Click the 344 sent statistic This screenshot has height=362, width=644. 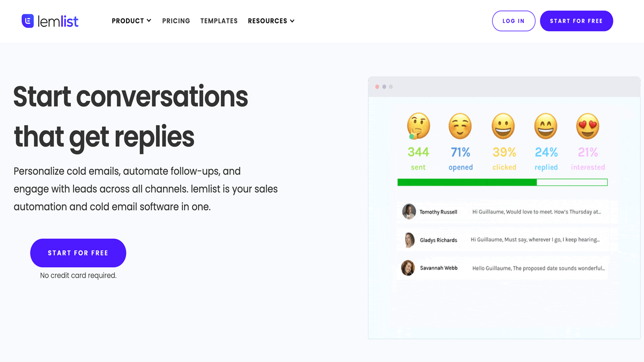click(x=418, y=159)
